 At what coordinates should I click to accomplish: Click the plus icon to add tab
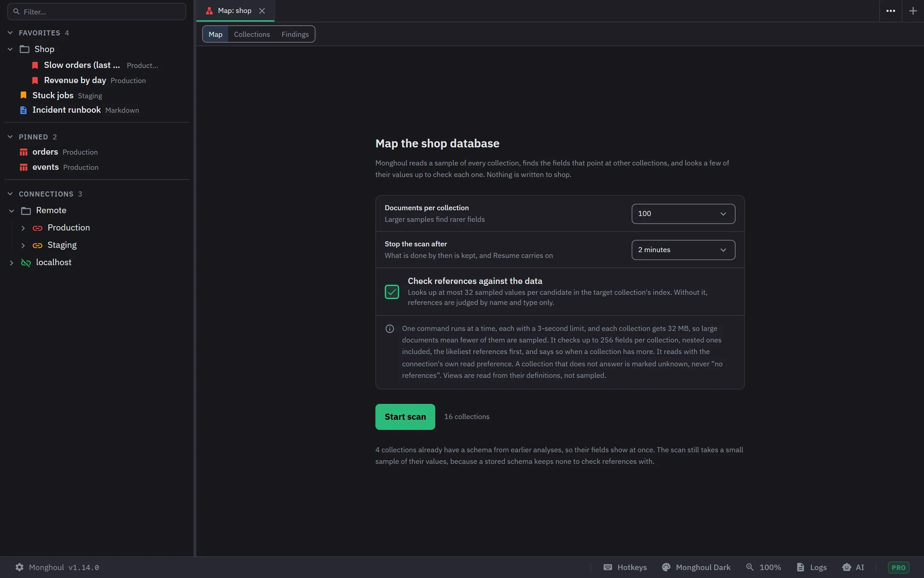[913, 11]
